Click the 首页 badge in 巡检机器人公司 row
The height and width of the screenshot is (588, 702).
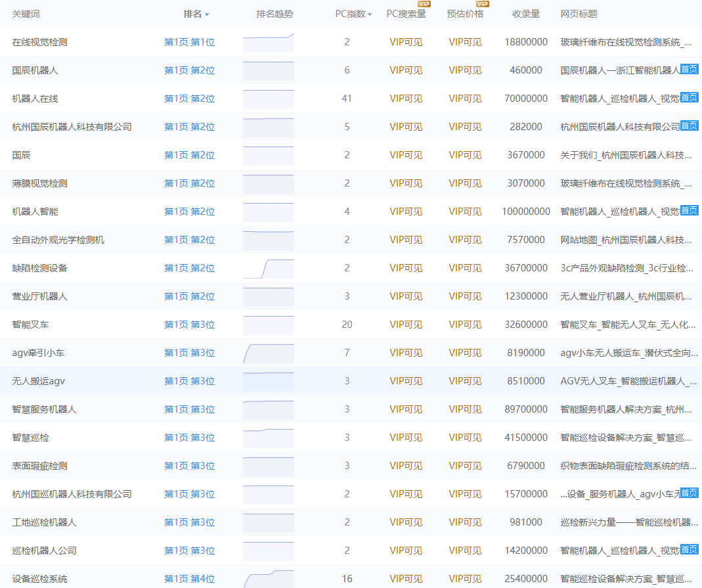click(689, 549)
